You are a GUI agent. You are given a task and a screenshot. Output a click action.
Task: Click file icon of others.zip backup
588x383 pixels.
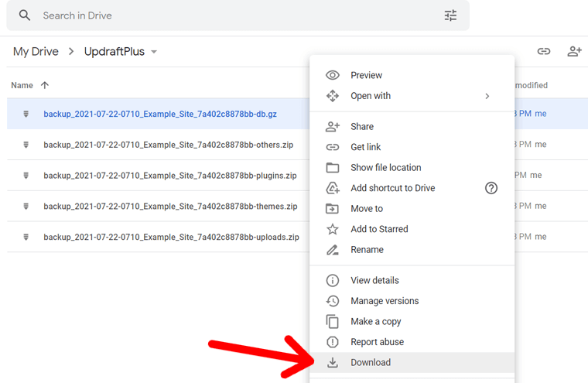coord(26,145)
